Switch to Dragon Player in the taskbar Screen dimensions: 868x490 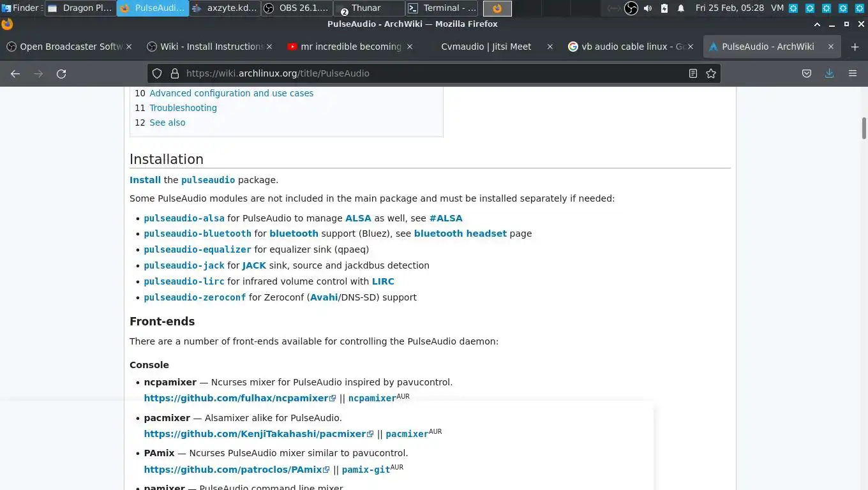coord(80,8)
